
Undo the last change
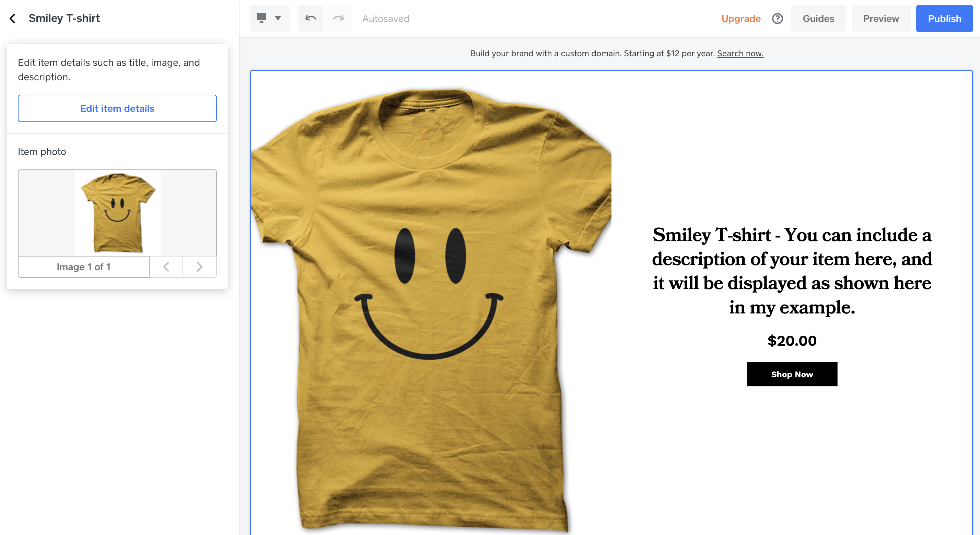coord(311,18)
